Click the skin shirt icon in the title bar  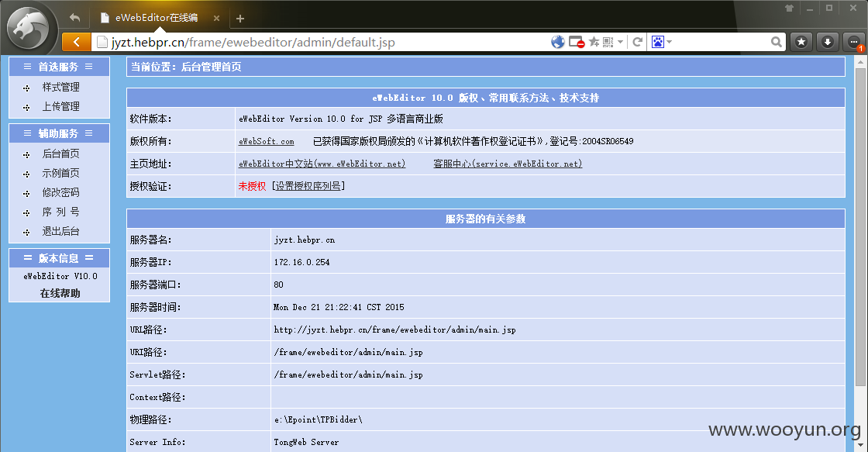[790, 9]
